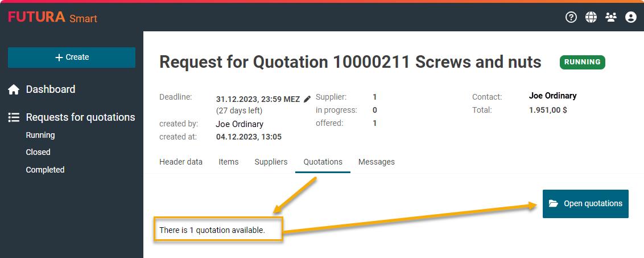Click the FUTURA Smart logo

coord(52,18)
